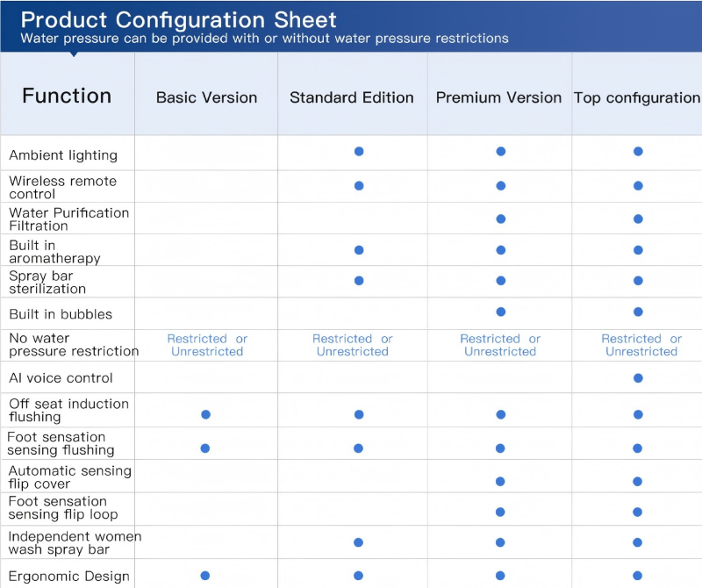Image resolution: width=702 pixels, height=588 pixels.
Task: Select the Basic Version column header
Action: pyautogui.click(x=206, y=97)
